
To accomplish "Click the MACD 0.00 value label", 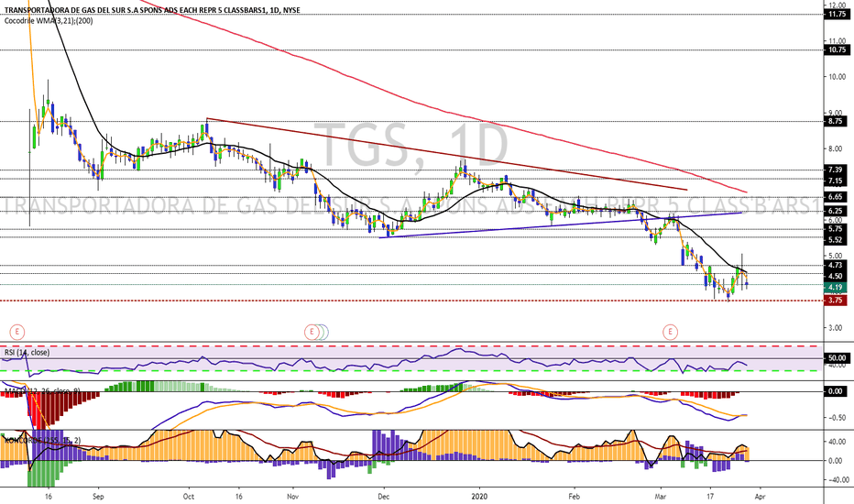I will [x=836, y=391].
